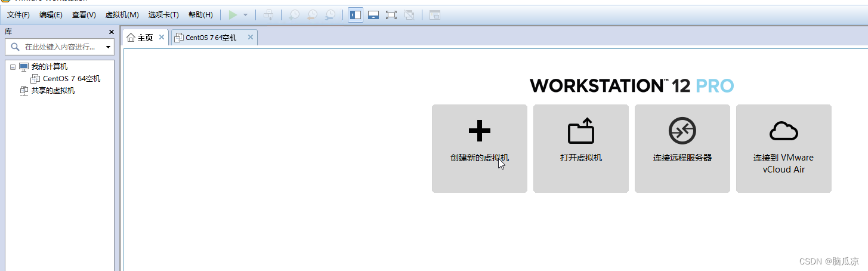Viewport: 868px width, 271px height.
Task: Click the 我的计算机 monitor icon
Action: click(x=24, y=67)
